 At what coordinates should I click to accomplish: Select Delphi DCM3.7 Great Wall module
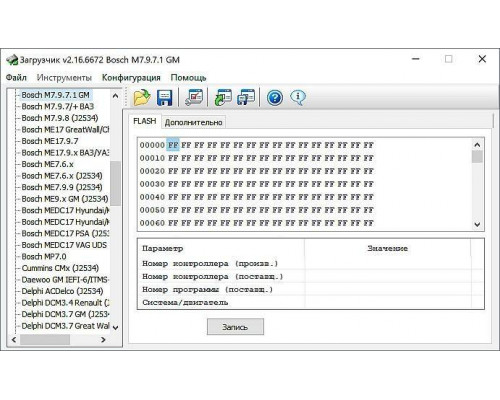pos(65,326)
